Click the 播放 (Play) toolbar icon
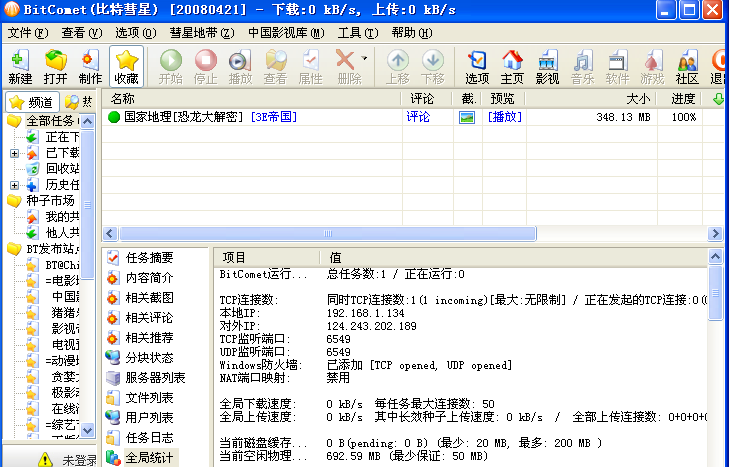 [240, 67]
